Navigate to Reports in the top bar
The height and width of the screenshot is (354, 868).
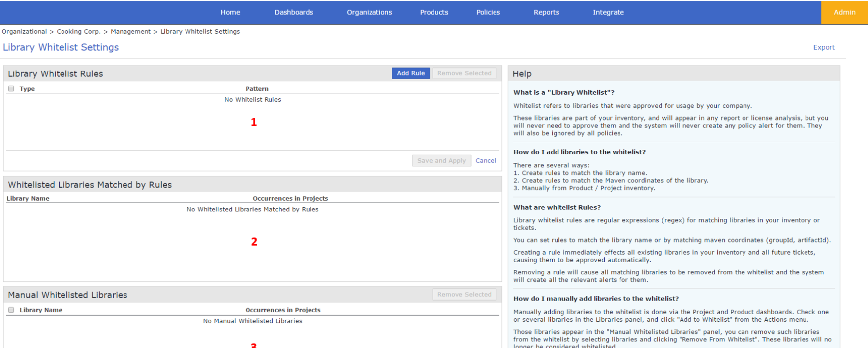546,12
